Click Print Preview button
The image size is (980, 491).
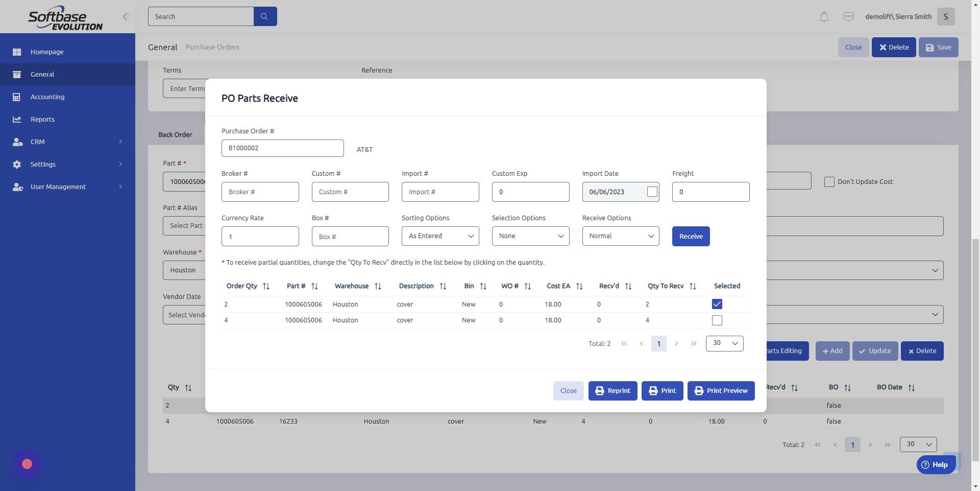point(721,391)
